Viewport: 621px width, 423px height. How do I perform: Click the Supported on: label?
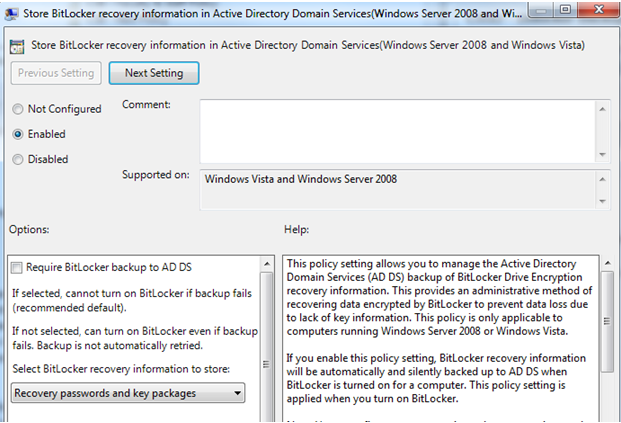[156, 175]
